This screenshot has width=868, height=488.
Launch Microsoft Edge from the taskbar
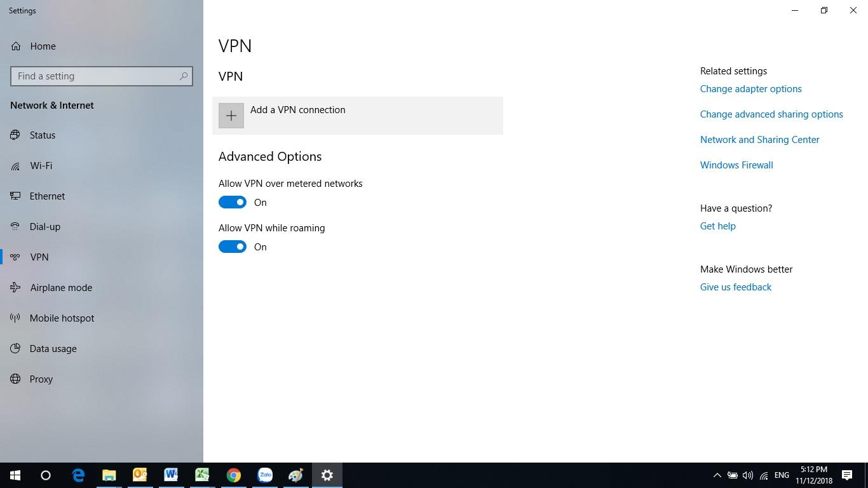pyautogui.click(x=78, y=475)
